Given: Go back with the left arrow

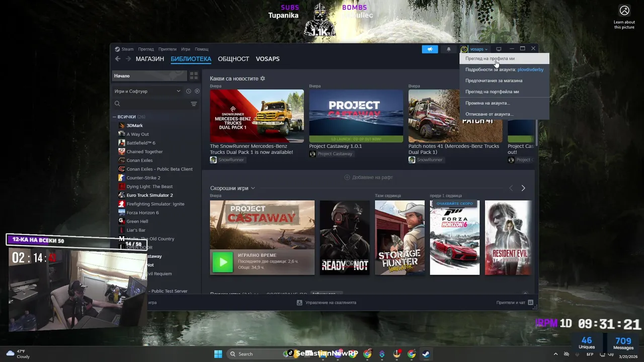Looking at the screenshot, I should (x=118, y=59).
